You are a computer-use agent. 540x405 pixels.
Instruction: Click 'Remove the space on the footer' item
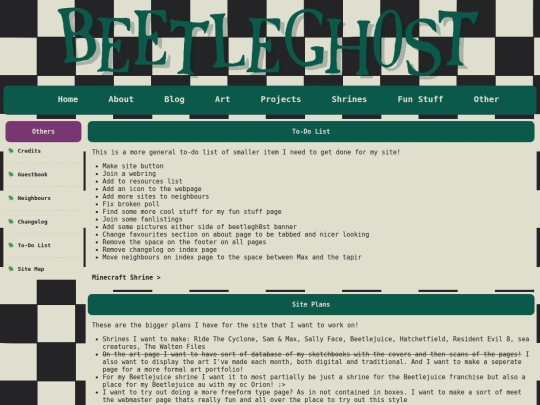[x=184, y=242]
